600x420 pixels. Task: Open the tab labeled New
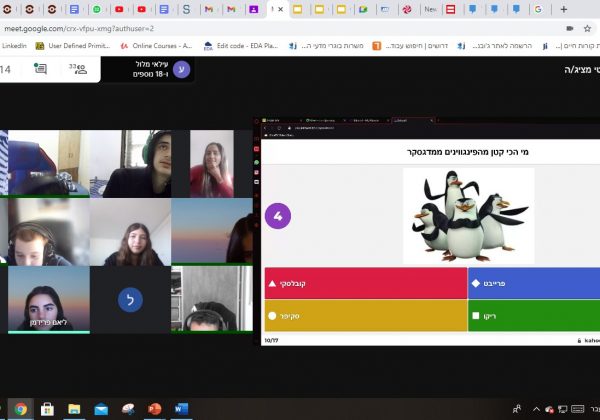click(x=430, y=9)
